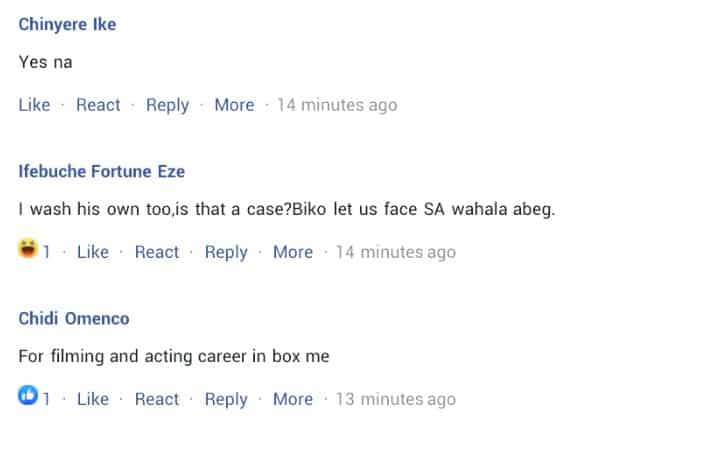
Task: Click the 13 minutes ago timestamp
Action: coord(396,399)
